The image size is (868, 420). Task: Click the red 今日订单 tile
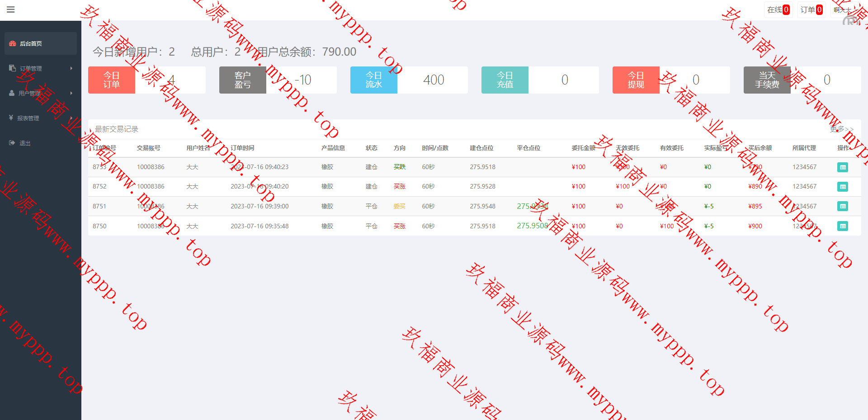112,80
